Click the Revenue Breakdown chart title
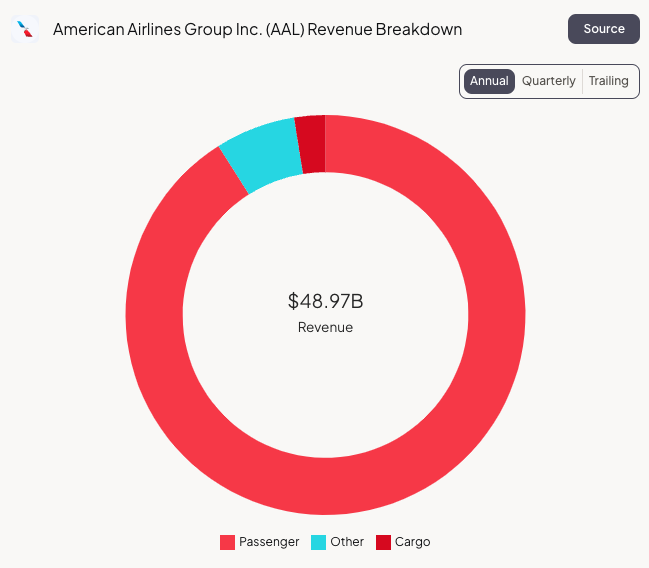 (257, 29)
